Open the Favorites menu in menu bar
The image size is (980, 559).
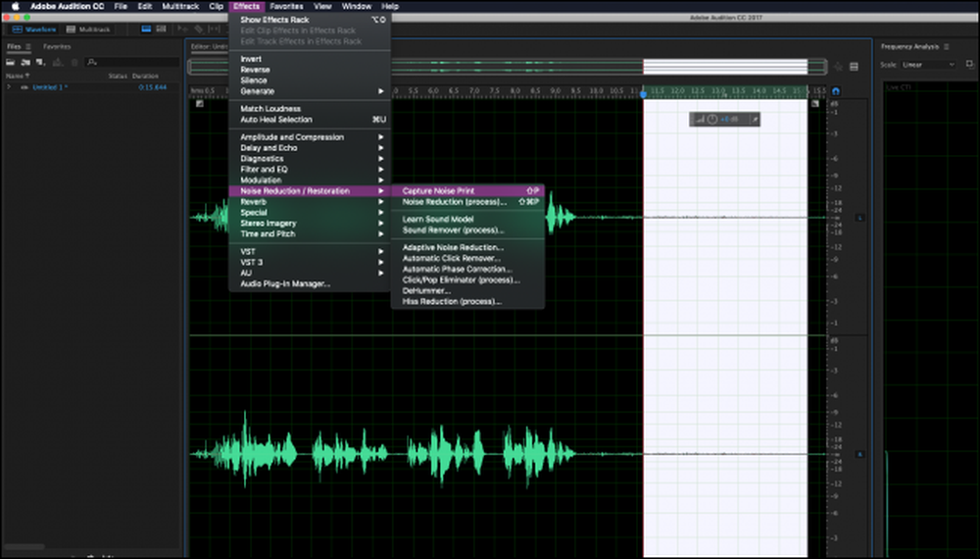pyautogui.click(x=286, y=6)
